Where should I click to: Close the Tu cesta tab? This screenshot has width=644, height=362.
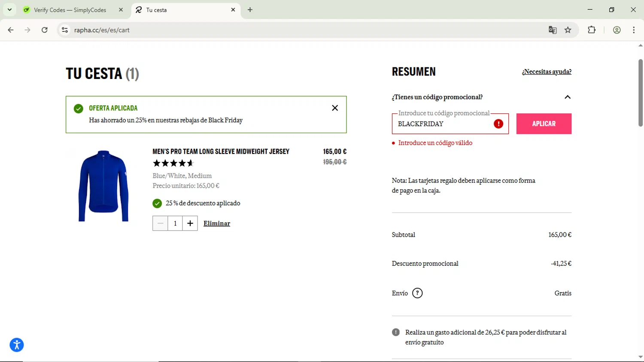click(x=233, y=10)
